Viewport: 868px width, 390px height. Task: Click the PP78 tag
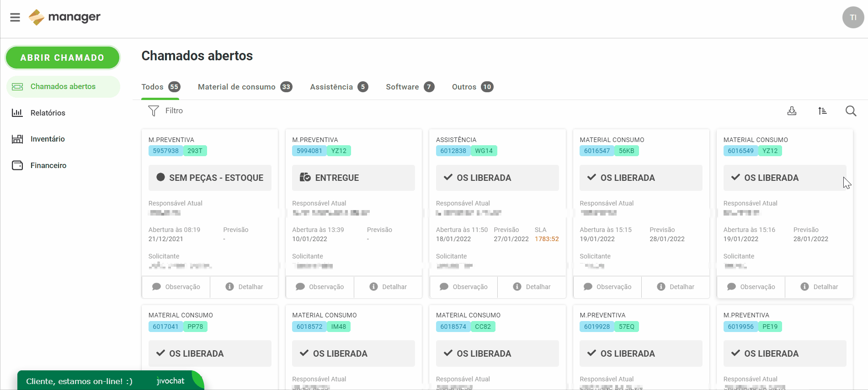[x=195, y=327]
